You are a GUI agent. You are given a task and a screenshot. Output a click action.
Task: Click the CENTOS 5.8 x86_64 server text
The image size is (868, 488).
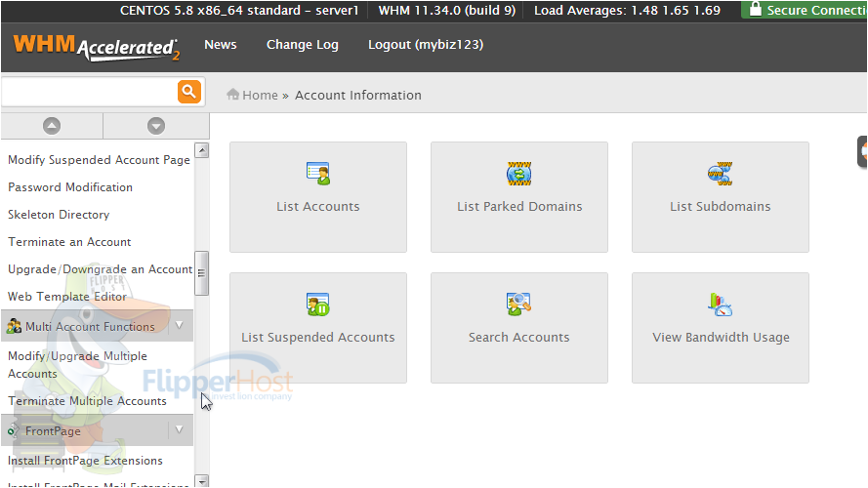click(239, 11)
